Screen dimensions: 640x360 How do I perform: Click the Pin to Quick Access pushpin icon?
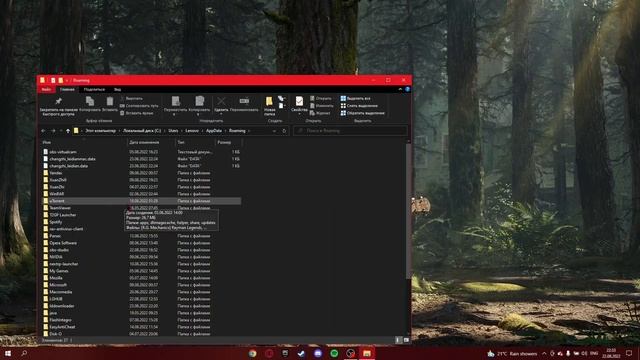58,101
